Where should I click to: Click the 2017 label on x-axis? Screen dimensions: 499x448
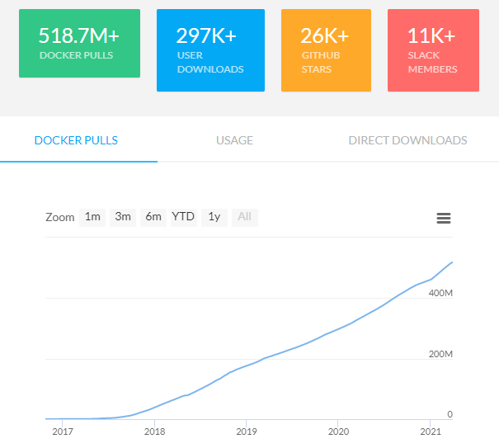[x=62, y=431]
